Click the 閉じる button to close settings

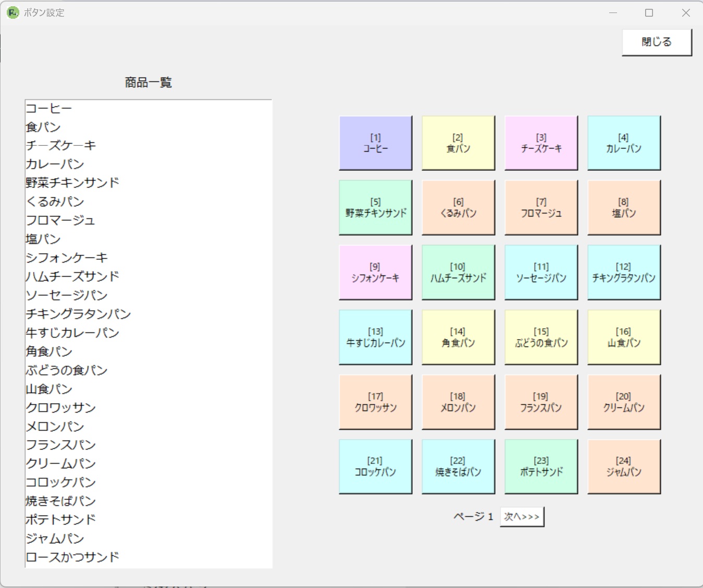[656, 41]
